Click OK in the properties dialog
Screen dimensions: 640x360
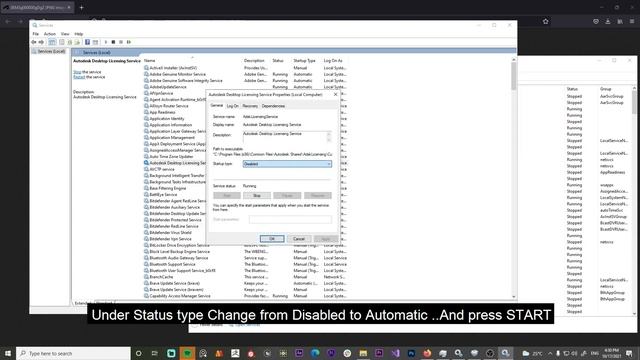(272, 239)
